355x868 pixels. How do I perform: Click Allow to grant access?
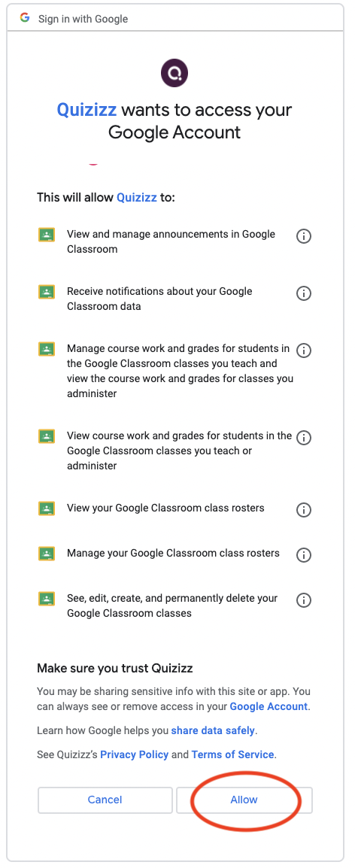(x=244, y=800)
